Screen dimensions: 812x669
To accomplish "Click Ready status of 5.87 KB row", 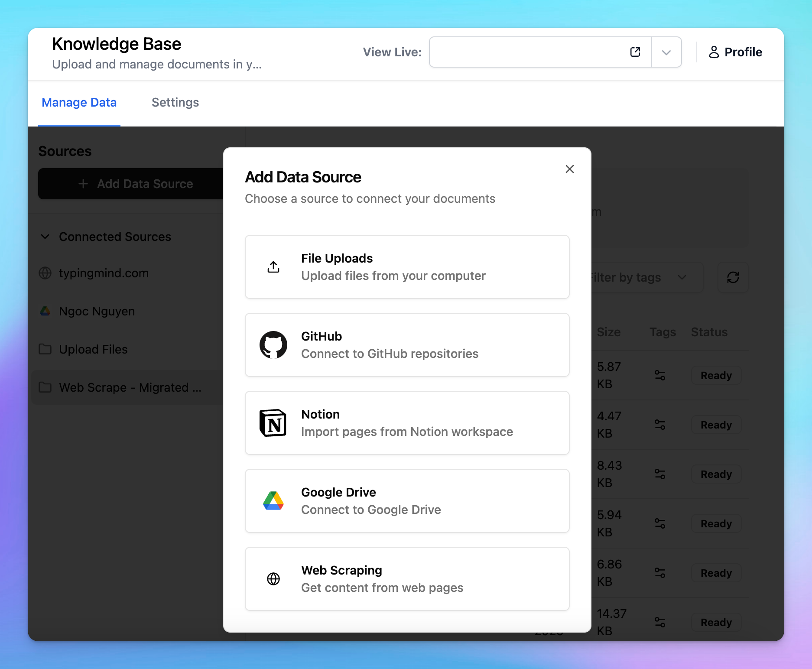I will [x=716, y=375].
